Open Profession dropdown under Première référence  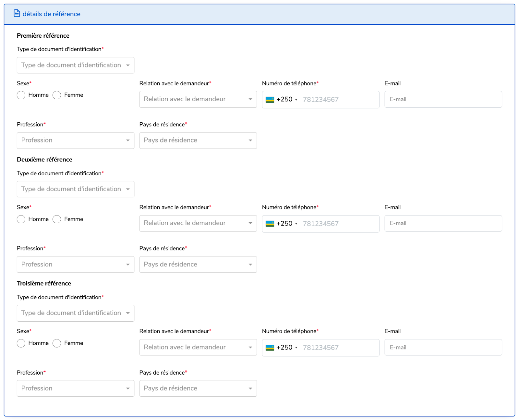coord(76,141)
